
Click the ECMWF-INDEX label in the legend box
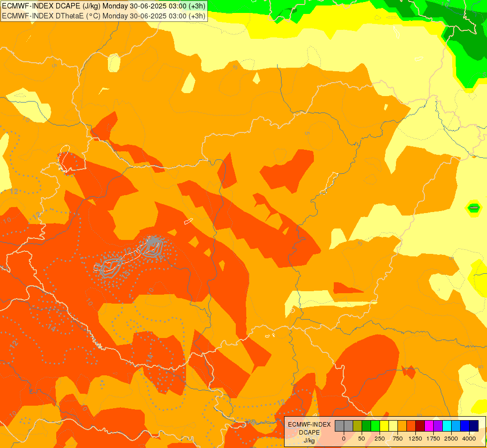(x=309, y=425)
